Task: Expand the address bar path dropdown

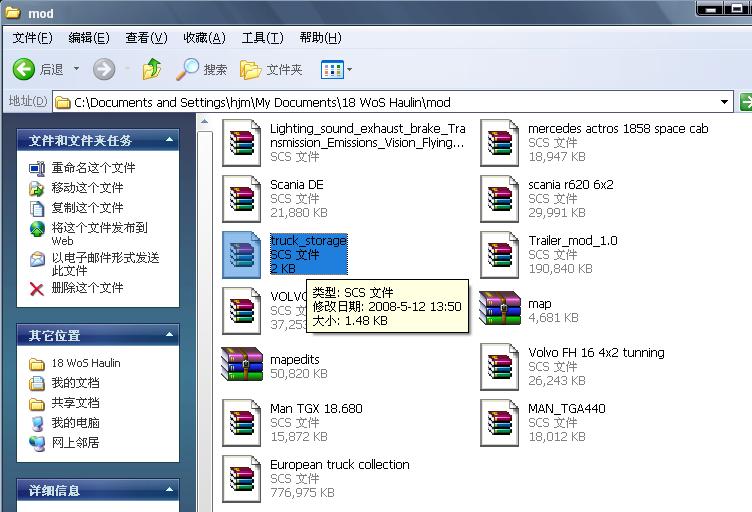Action: point(725,102)
